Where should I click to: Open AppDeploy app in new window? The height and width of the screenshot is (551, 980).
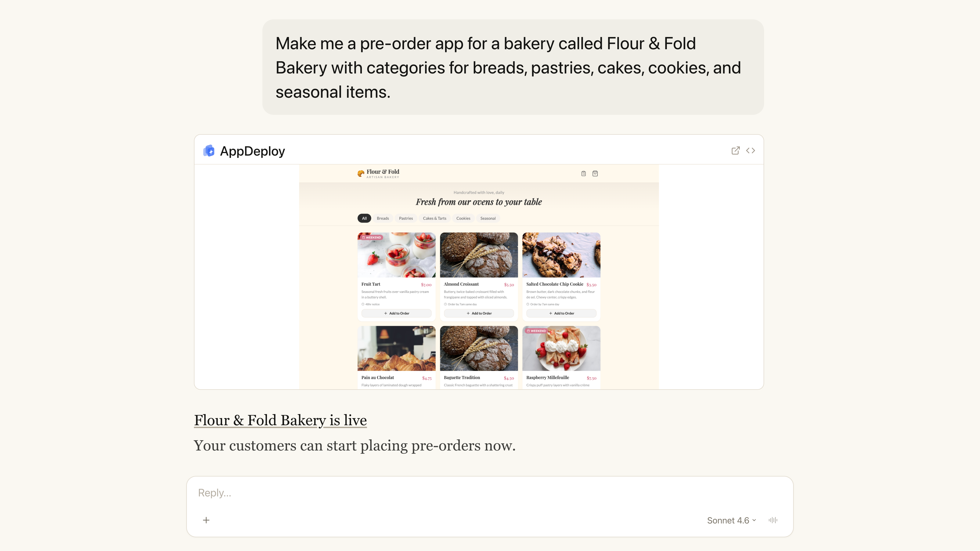[x=735, y=151]
